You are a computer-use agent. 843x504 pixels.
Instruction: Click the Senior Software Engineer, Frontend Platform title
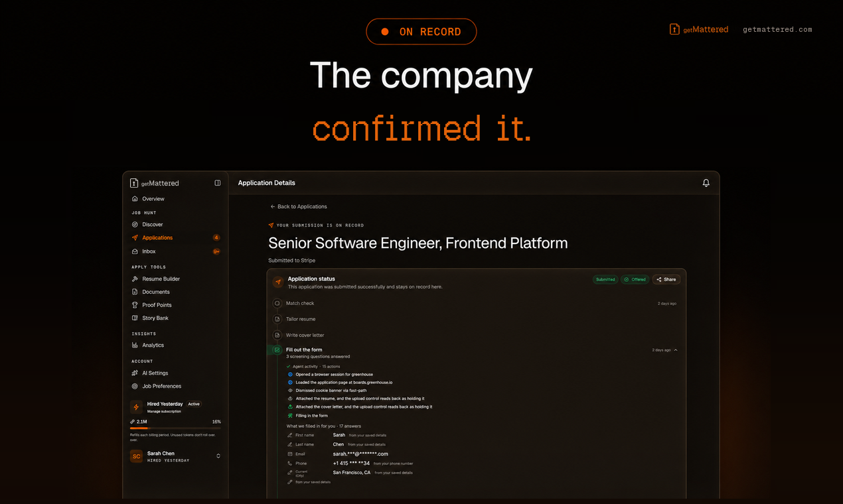tap(418, 243)
